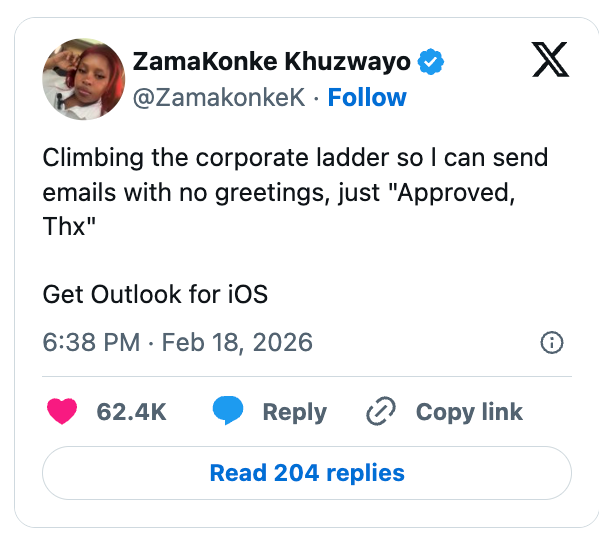Open ZamaKonke Khuzwayo's profile picture

click(x=83, y=80)
